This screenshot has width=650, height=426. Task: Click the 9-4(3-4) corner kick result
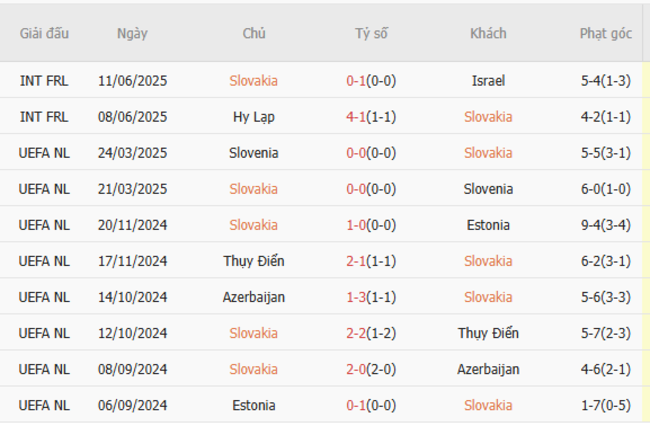coord(605,225)
